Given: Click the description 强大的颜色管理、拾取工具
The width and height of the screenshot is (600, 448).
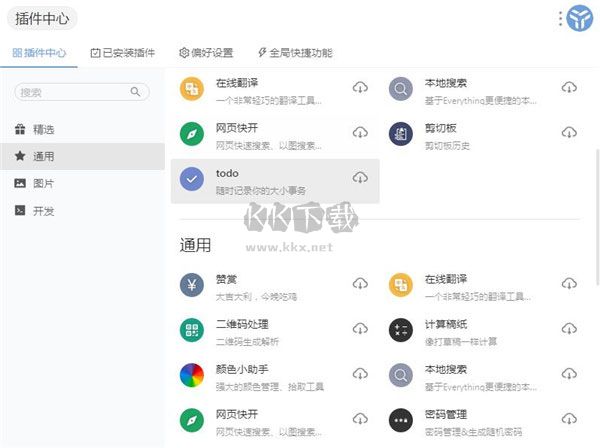Looking at the screenshot, I should click(270, 387).
